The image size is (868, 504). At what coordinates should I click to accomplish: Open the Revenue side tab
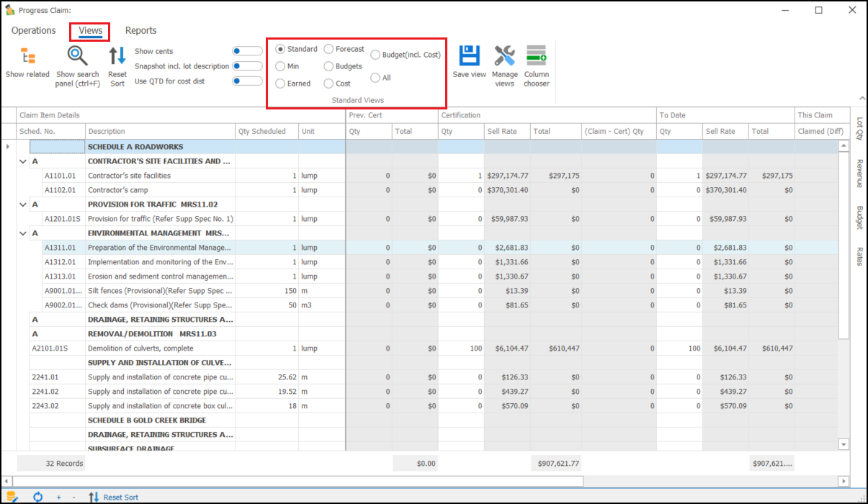click(859, 174)
